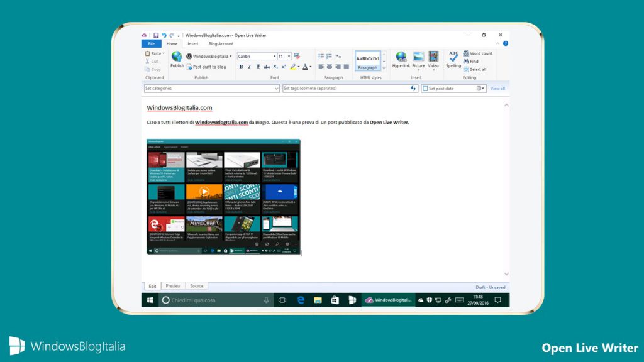
Task: Run the Spelling checker
Action: [453, 58]
